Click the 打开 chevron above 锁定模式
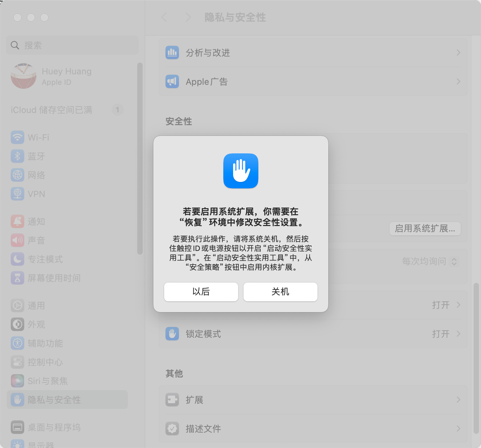The width and height of the screenshot is (481, 448). tap(458, 305)
